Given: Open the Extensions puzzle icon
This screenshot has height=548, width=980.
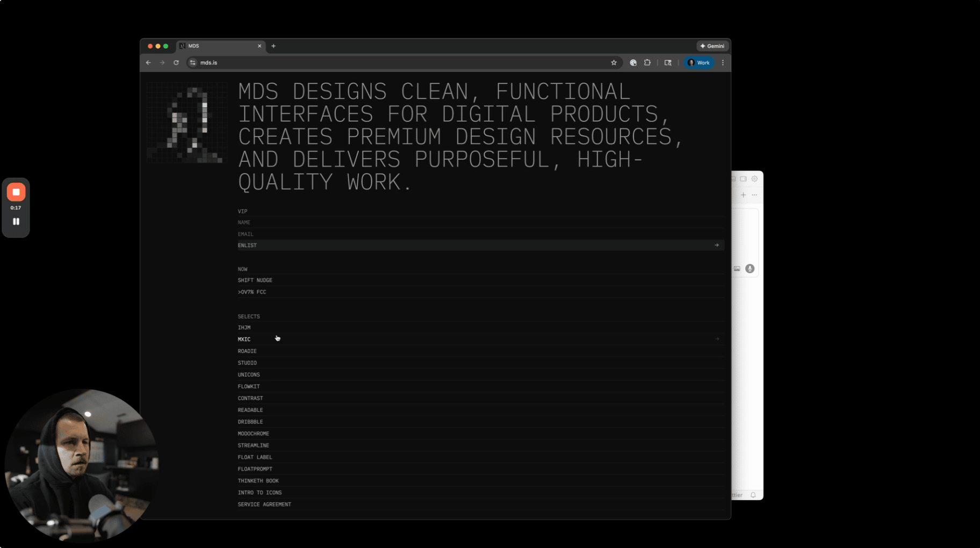Looking at the screenshot, I should (x=647, y=63).
